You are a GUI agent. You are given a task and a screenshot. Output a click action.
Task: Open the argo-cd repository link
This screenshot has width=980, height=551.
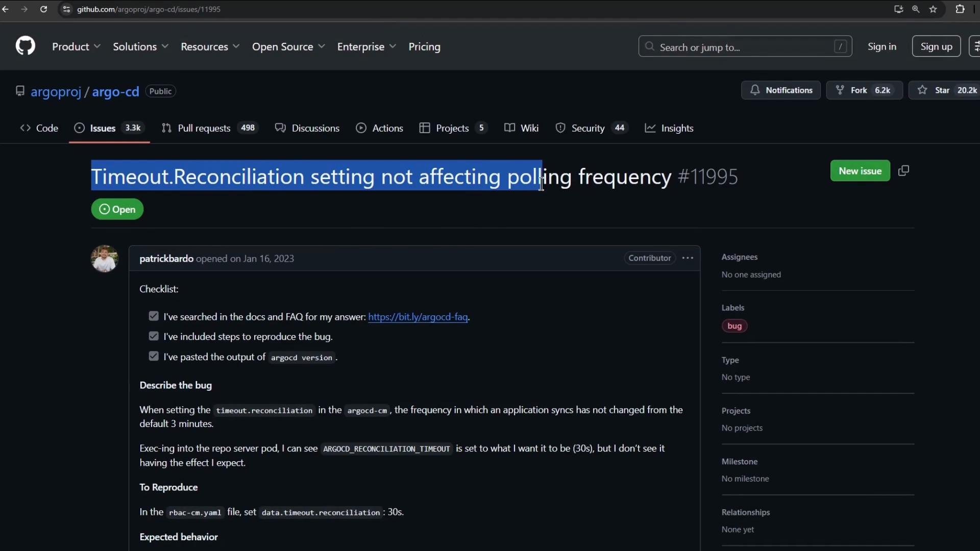pos(115,91)
